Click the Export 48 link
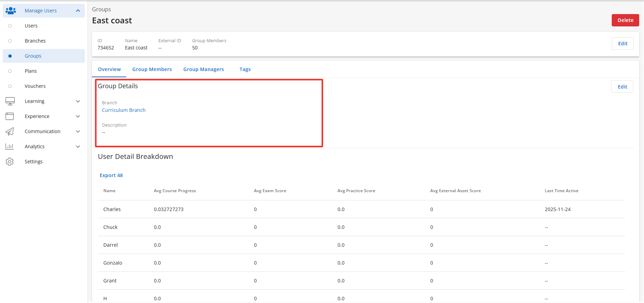The height and width of the screenshot is (303, 644). (111, 175)
